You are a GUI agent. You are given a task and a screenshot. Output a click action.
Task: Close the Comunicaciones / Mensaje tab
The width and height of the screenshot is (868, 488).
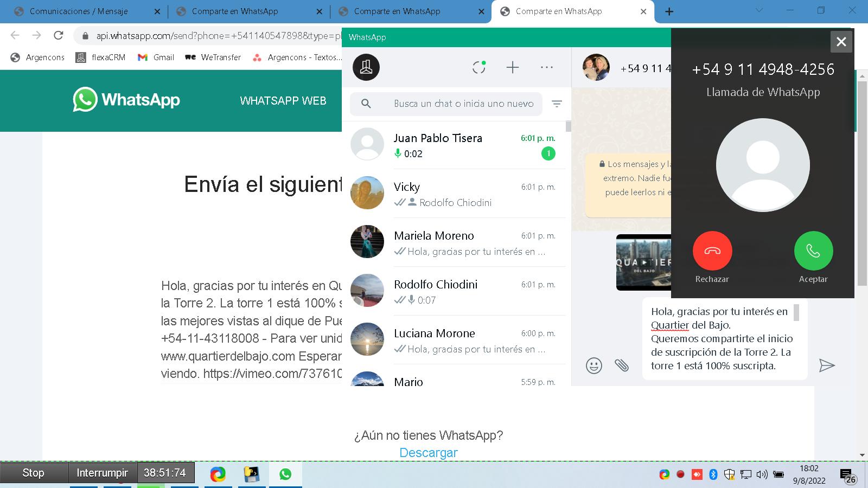(x=157, y=11)
